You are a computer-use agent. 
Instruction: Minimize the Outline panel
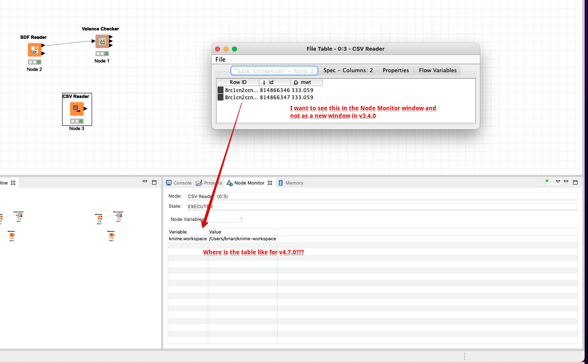tap(144, 181)
